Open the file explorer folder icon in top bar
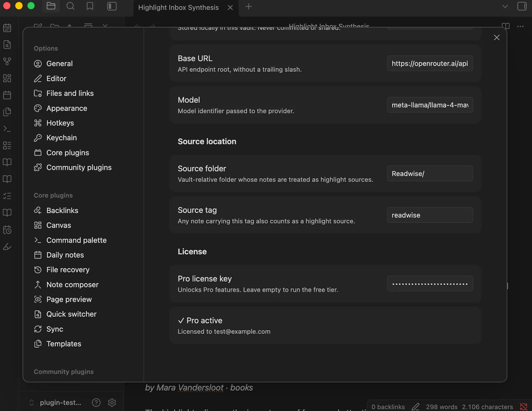 51,6
